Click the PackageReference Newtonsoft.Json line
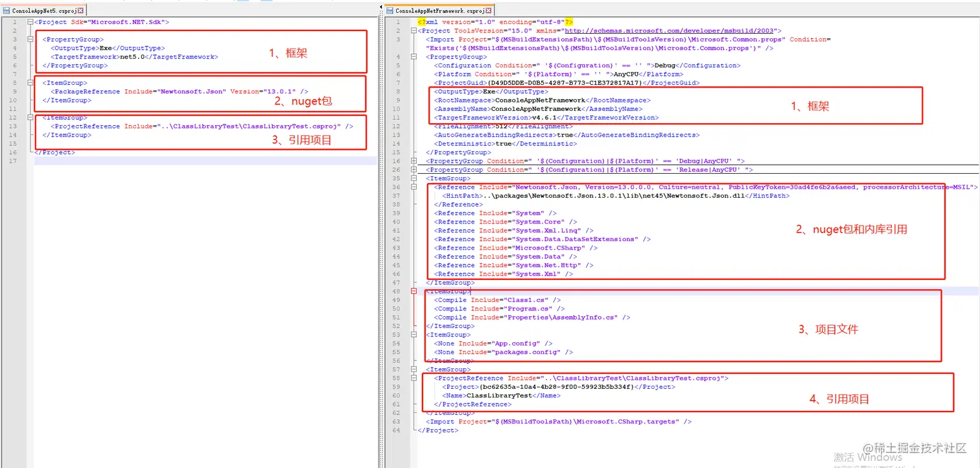 180,91
